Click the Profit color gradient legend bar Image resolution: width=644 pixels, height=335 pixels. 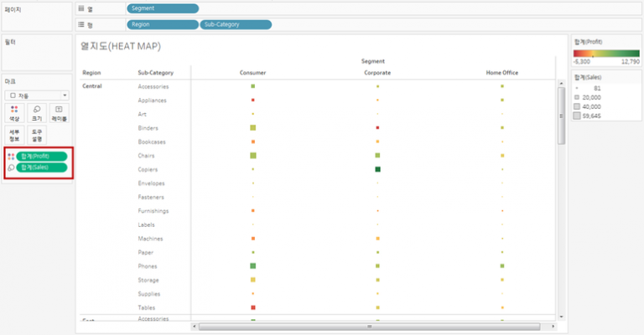point(605,53)
